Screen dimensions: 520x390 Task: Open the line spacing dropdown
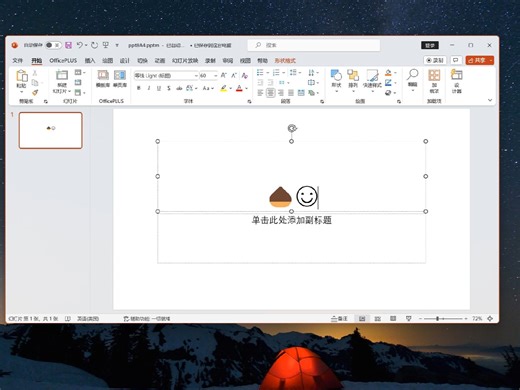[x=295, y=72]
